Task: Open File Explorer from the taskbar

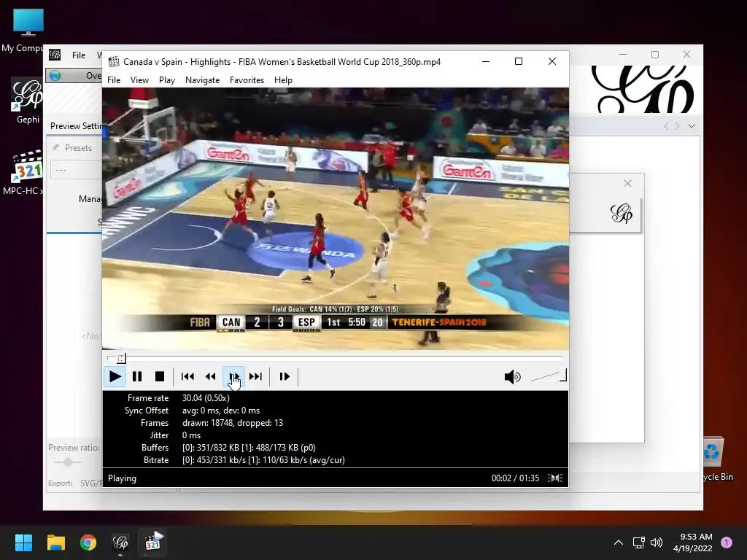Action: pos(55,542)
